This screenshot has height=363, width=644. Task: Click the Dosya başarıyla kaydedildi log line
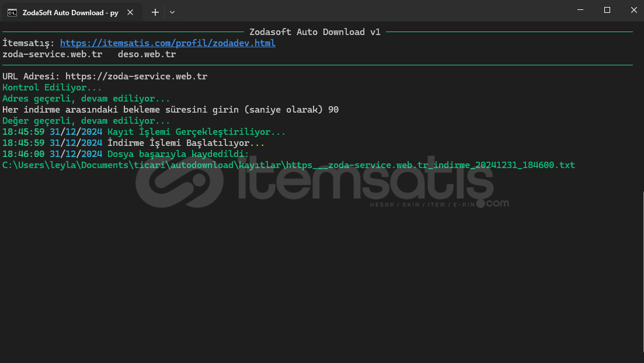coord(126,154)
